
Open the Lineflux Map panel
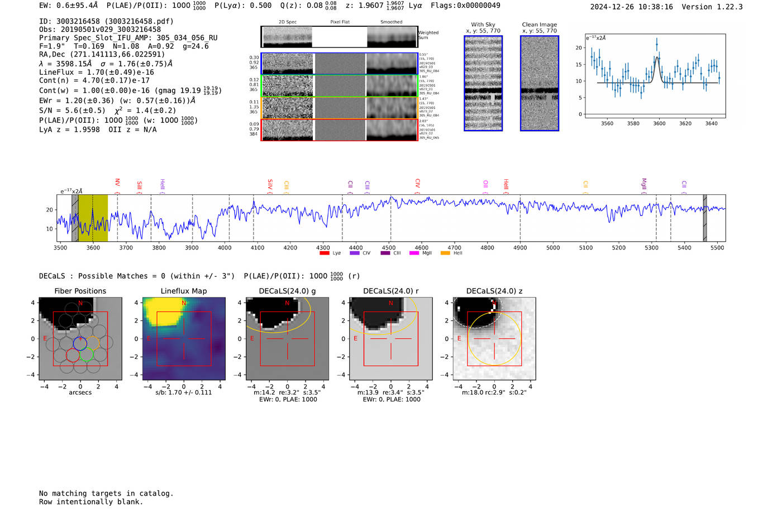184,339
